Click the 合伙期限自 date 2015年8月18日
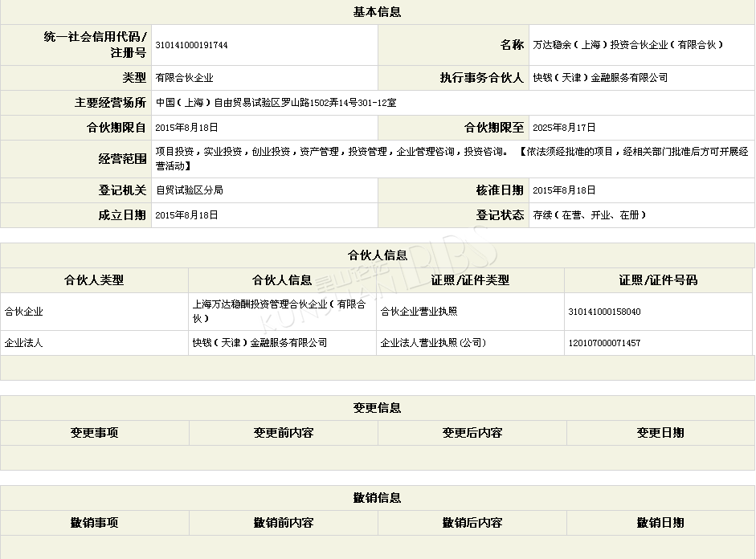Screen dimensions: 756x559 [x=186, y=128]
